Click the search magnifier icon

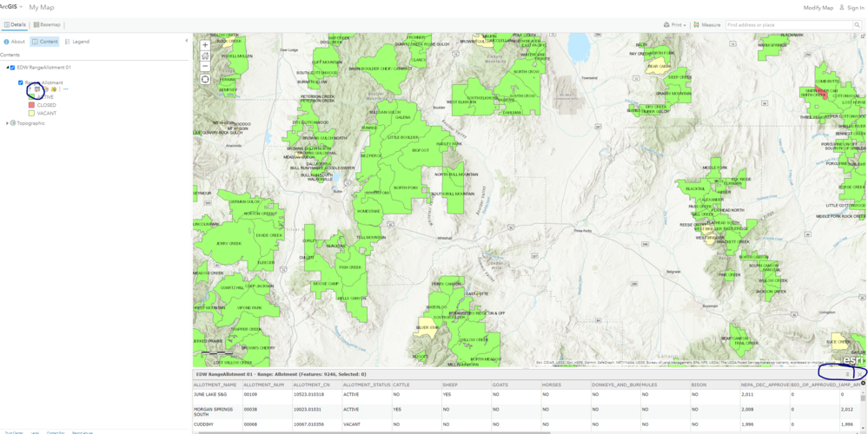pyautogui.click(x=857, y=25)
